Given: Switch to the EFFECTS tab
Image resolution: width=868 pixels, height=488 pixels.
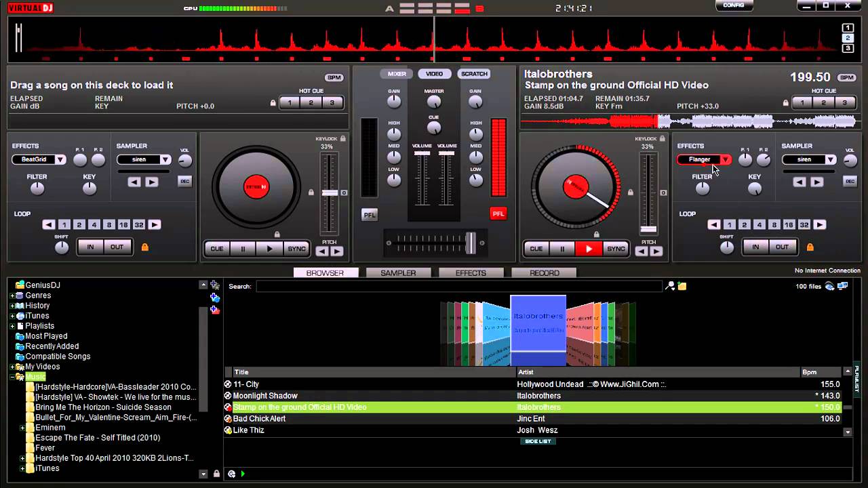Looking at the screenshot, I should click(471, 273).
